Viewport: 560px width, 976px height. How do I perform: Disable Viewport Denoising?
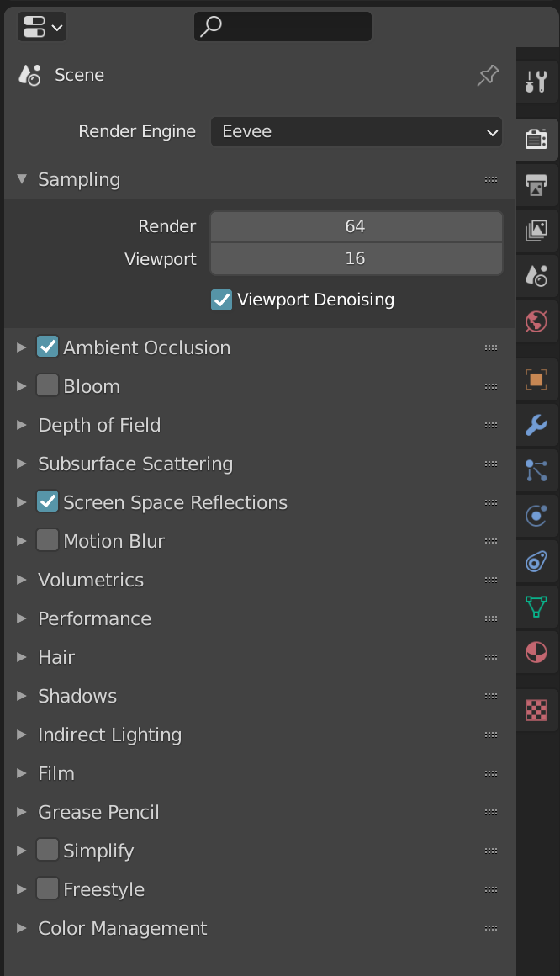(221, 300)
